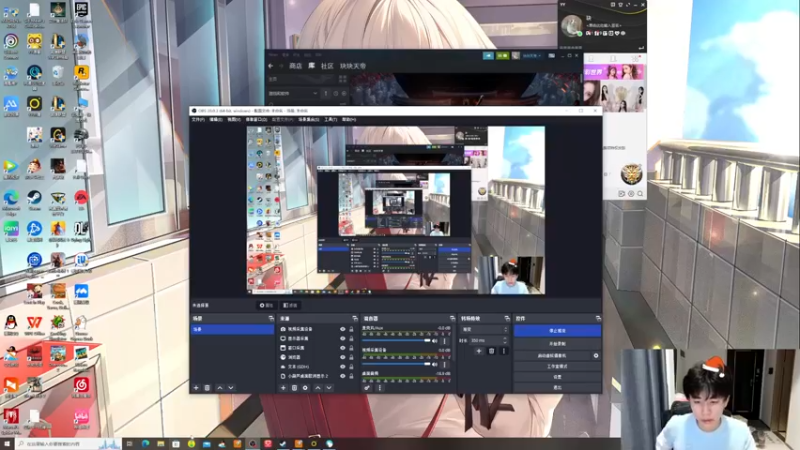Mute the 麦克风/Aux channel with its speaker icon
The height and width of the screenshot is (450, 800).
click(x=435, y=341)
